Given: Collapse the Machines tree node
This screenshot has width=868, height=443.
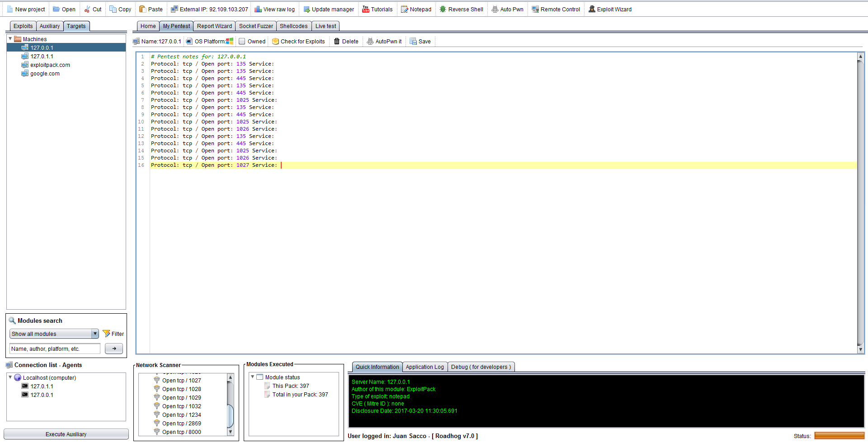Looking at the screenshot, I should [10, 39].
